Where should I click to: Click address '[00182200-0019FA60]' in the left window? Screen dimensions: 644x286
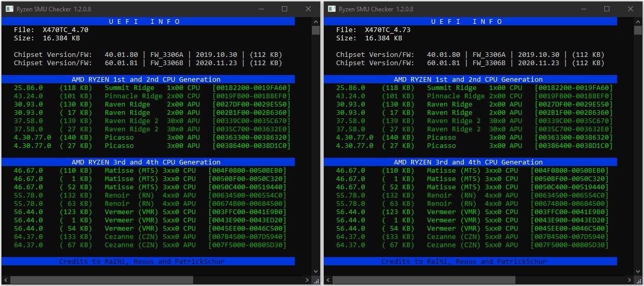pos(252,88)
